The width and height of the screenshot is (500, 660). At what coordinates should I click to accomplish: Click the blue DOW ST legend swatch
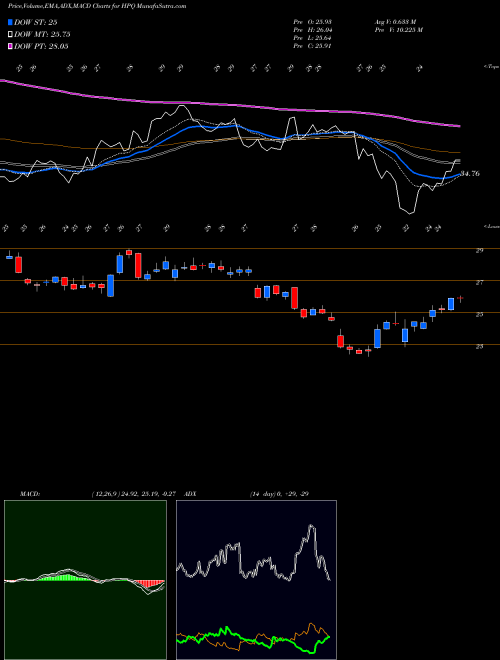point(10,22)
